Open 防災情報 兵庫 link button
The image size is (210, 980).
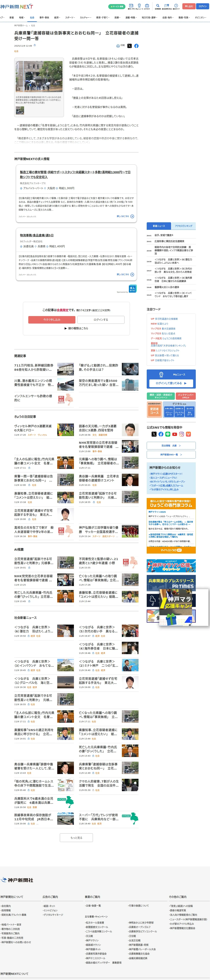click(171, 445)
